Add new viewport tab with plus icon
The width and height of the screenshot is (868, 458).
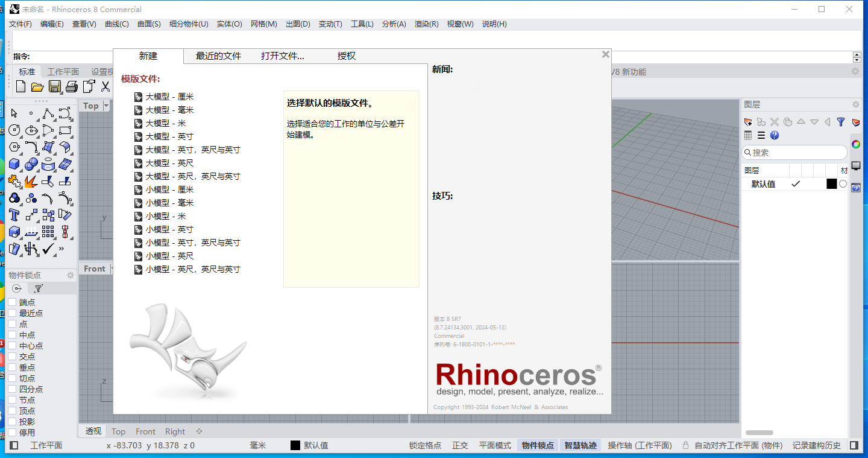point(200,431)
